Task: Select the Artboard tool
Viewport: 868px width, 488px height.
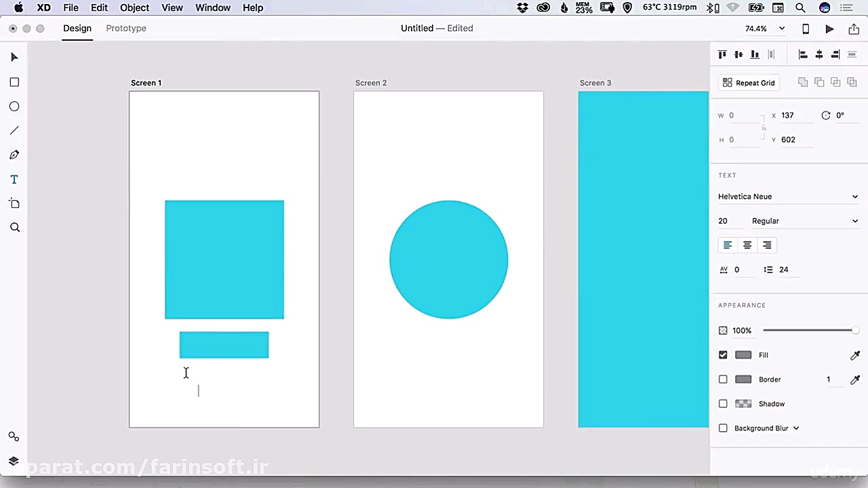Action: pos(14,204)
